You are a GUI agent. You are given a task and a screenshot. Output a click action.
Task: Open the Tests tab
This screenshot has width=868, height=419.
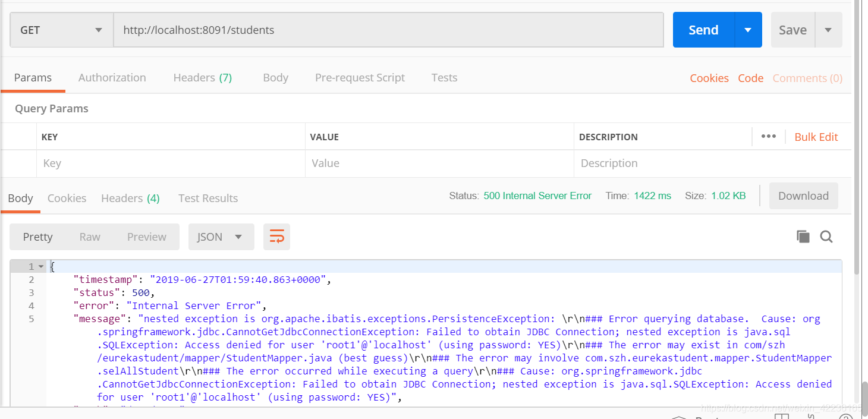pyautogui.click(x=444, y=78)
